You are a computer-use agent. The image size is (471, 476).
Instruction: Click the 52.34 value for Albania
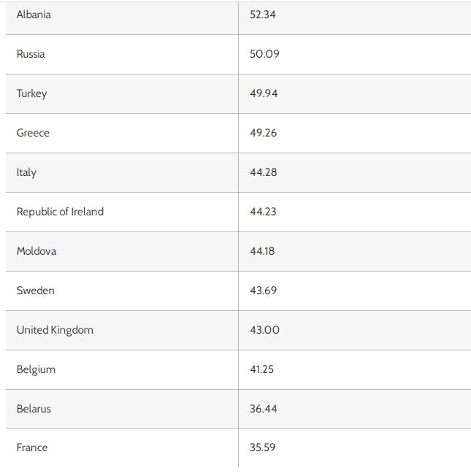click(x=262, y=15)
